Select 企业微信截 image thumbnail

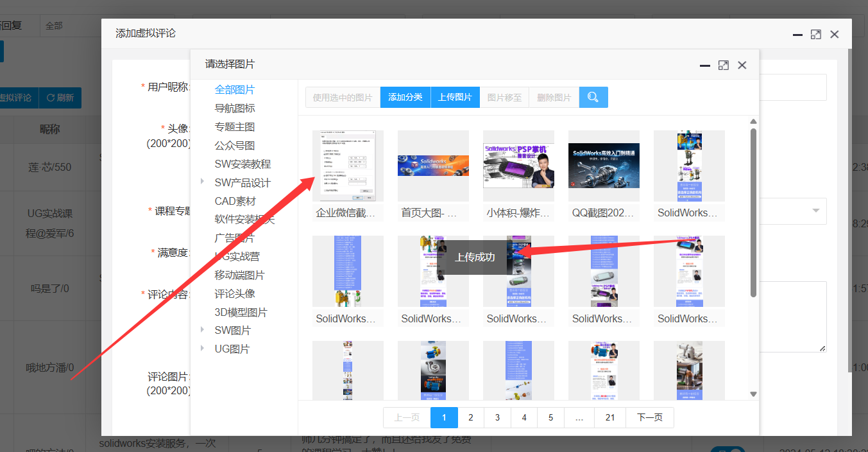click(x=348, y=166)
